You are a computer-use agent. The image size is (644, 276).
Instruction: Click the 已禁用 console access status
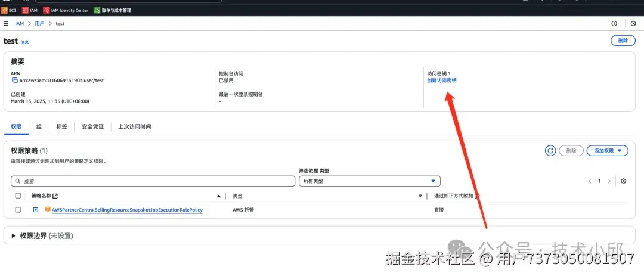227,80
